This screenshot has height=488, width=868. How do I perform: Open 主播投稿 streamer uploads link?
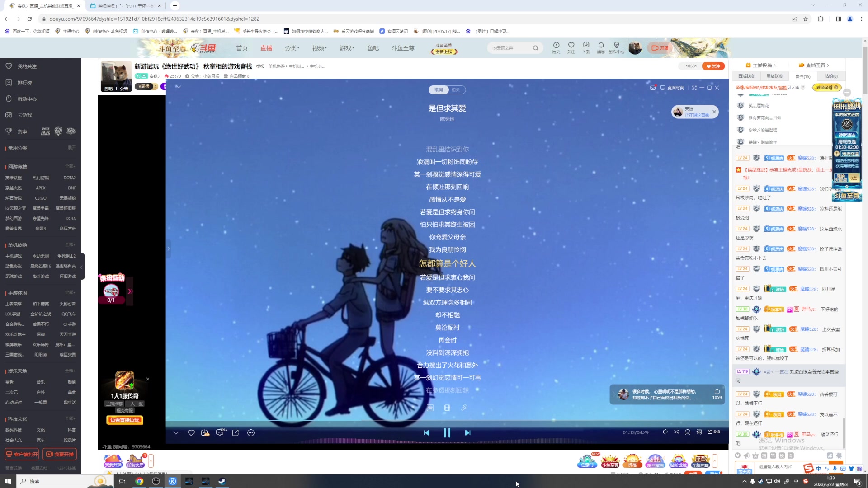pos(761,66)
